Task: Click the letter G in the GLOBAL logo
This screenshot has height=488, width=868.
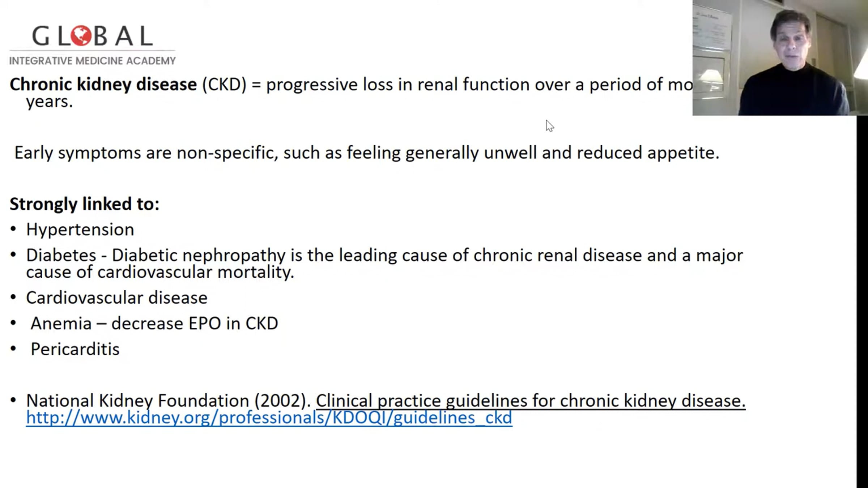Action: point(41,36)
